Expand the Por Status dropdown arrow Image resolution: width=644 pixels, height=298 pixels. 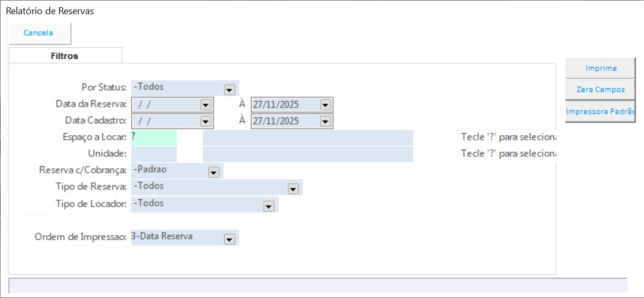(x=229, y=90)
